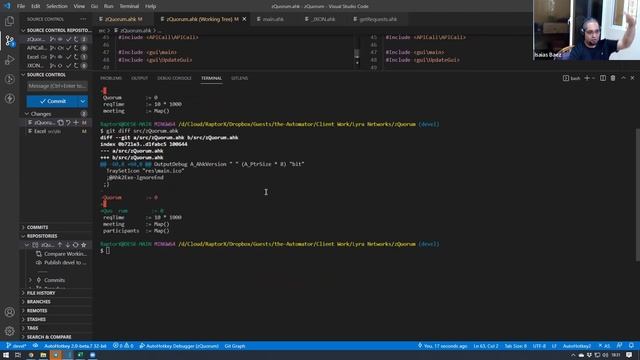
Task: Open the Help menu
Action: (150, 6)
